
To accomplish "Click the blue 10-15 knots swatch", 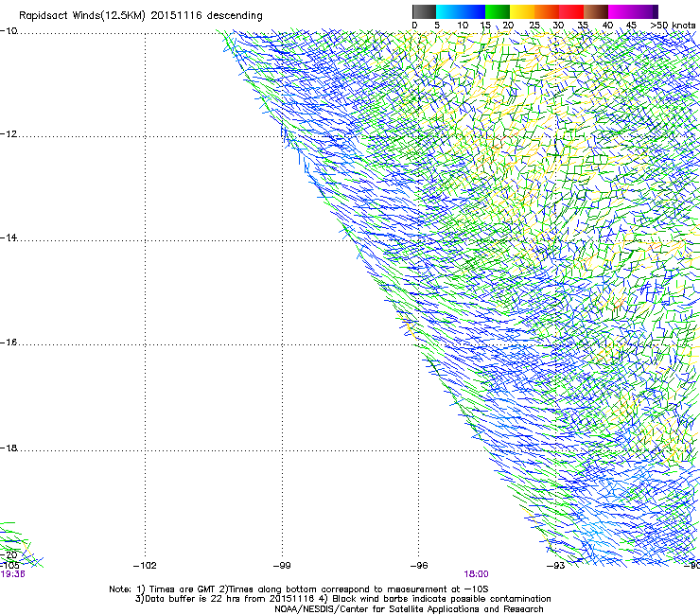I will (473, 11).
